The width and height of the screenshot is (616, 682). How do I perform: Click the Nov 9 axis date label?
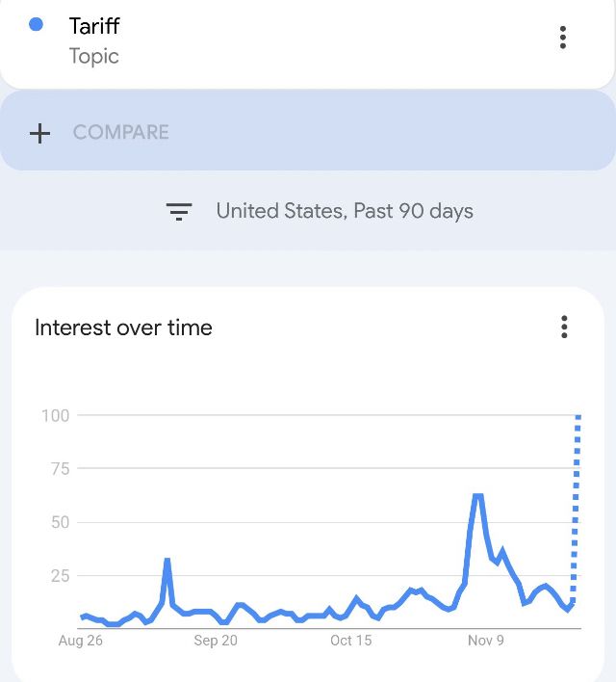click(x=486, y=641)
